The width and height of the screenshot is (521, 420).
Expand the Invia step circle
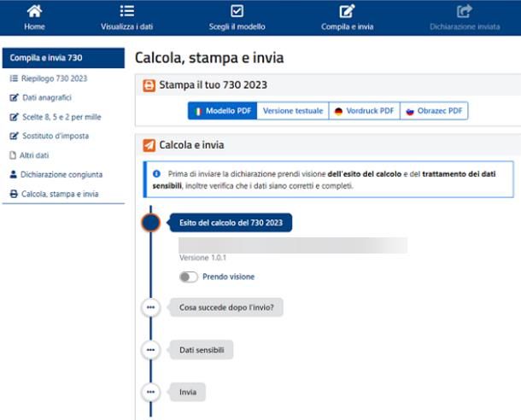[150, 392]
